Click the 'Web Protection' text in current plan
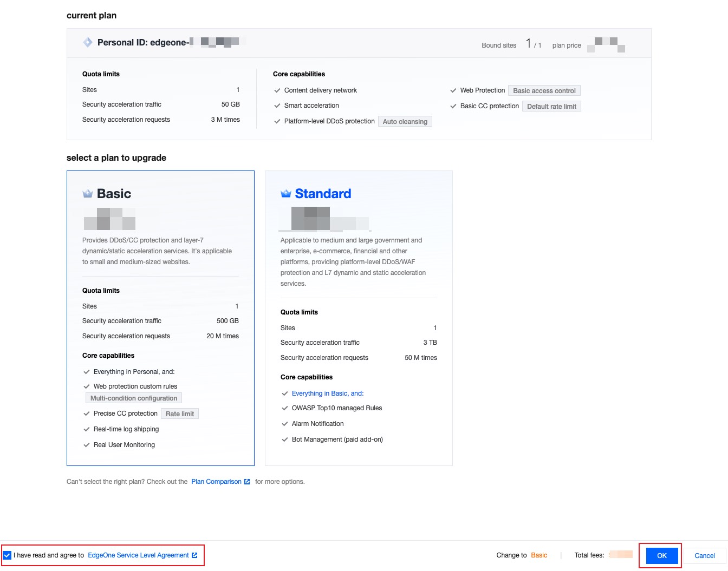Screen dimensions: 728x571 [483, 90]
